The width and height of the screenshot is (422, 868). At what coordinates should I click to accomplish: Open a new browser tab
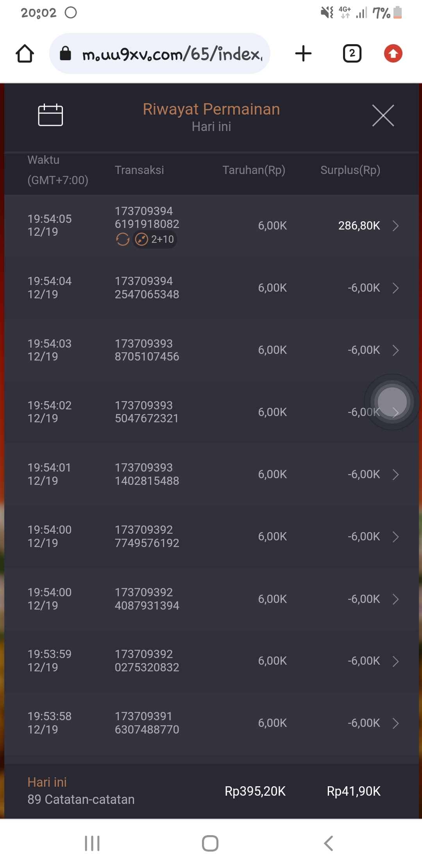[x=303, y=54]
